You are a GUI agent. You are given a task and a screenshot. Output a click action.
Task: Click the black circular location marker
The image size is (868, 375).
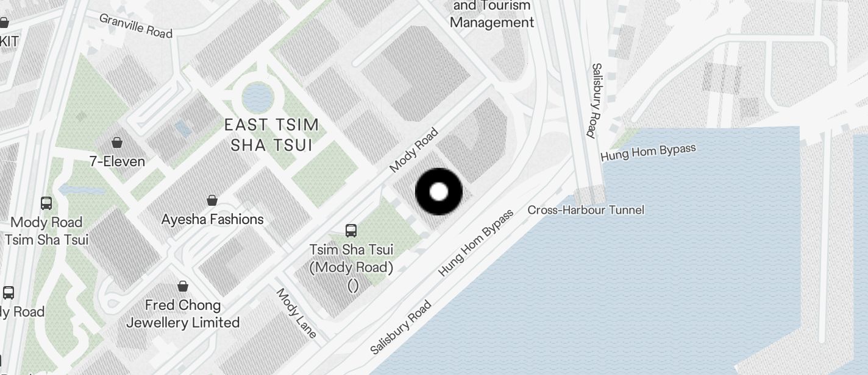[439, 192]
